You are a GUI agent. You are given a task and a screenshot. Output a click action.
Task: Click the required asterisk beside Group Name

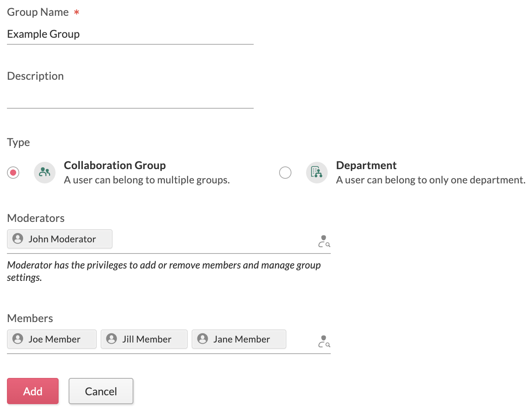76,12
